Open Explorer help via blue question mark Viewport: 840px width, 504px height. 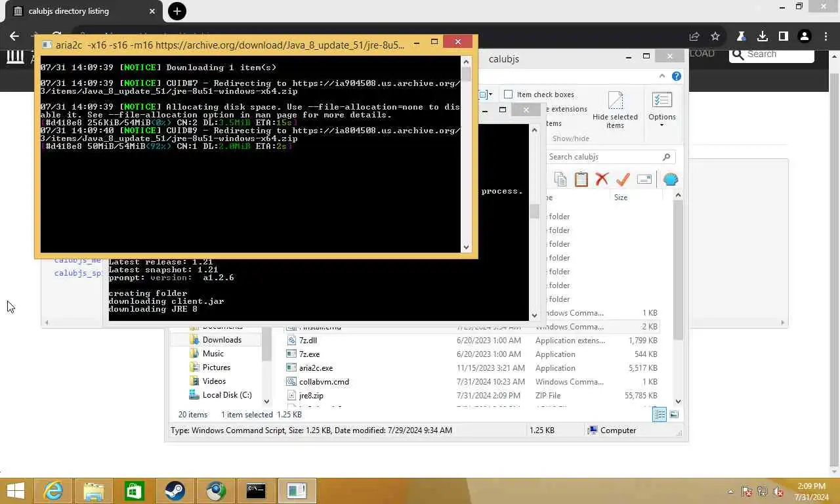point(677,76)
